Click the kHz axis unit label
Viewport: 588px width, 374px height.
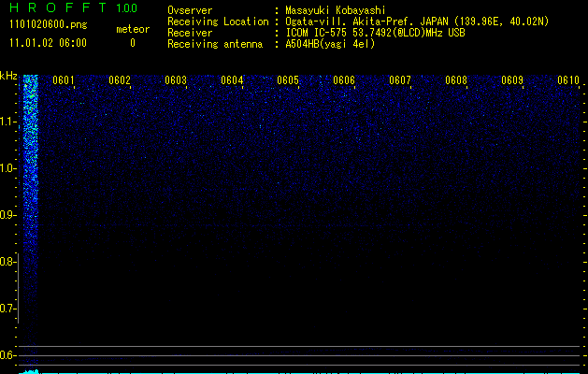(8, 76)
